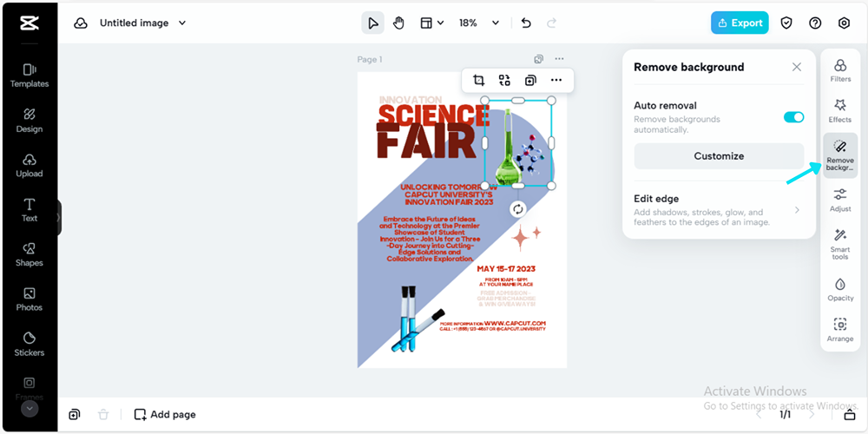868x434 pixels.
Task: Click the WWW.CAPCUT.COM text on poster
Action: click(x=515, y=322)
